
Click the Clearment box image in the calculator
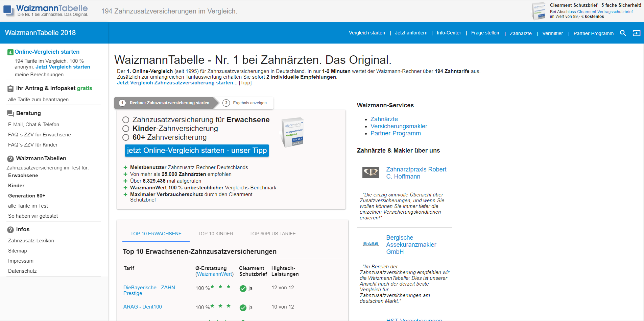click(x=293, y=132)
